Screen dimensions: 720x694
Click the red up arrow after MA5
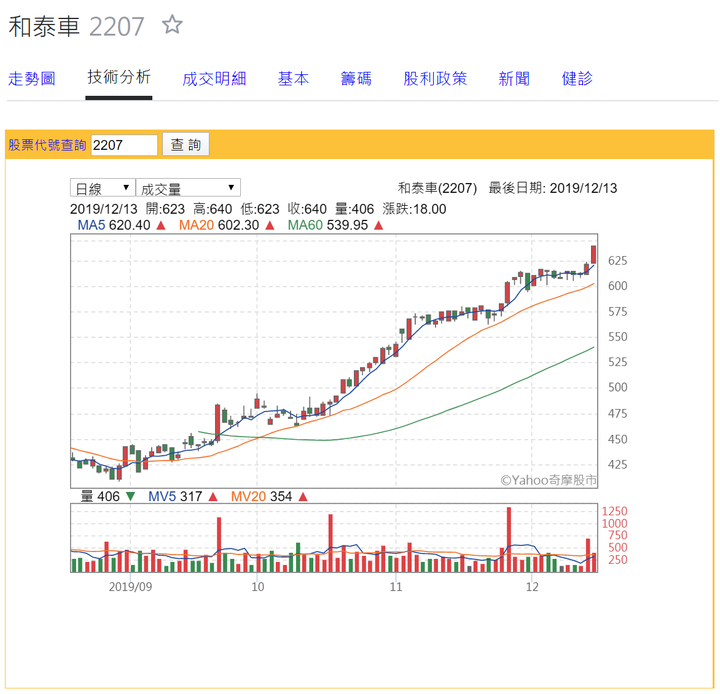point(161,226)
